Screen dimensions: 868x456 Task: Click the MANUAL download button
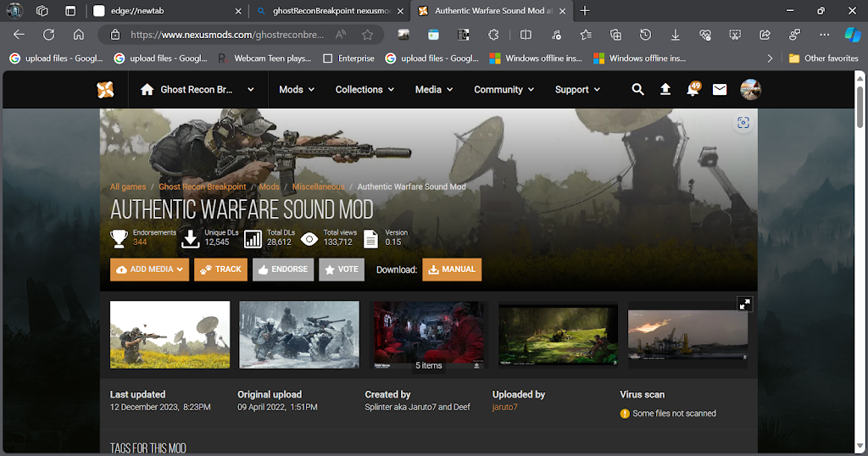click(x=452, y=270)
